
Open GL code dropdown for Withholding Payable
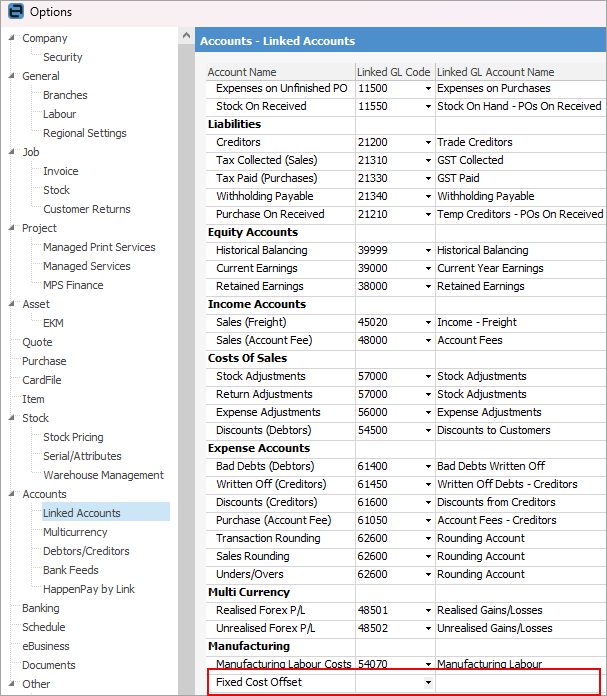(x=428, y=196)
